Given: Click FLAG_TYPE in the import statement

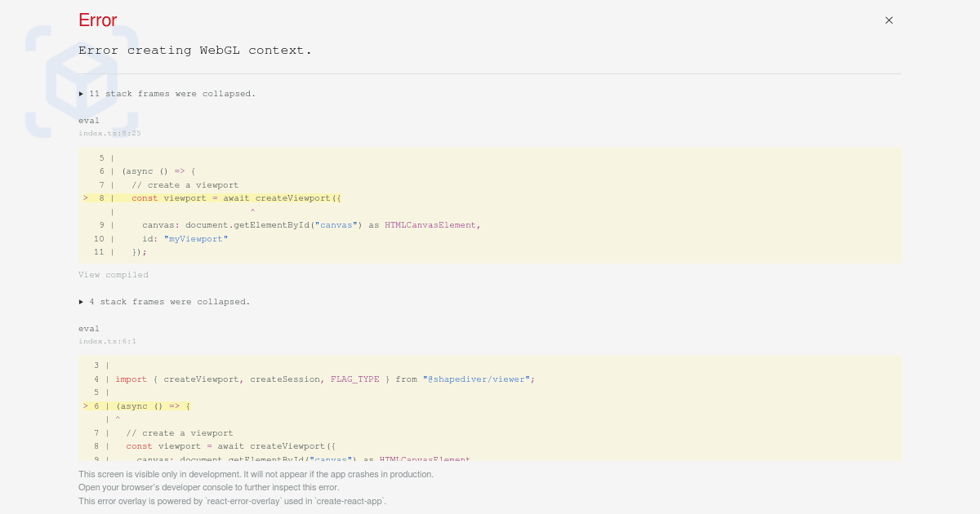Looking at the screenshot, I should point(354,379).
